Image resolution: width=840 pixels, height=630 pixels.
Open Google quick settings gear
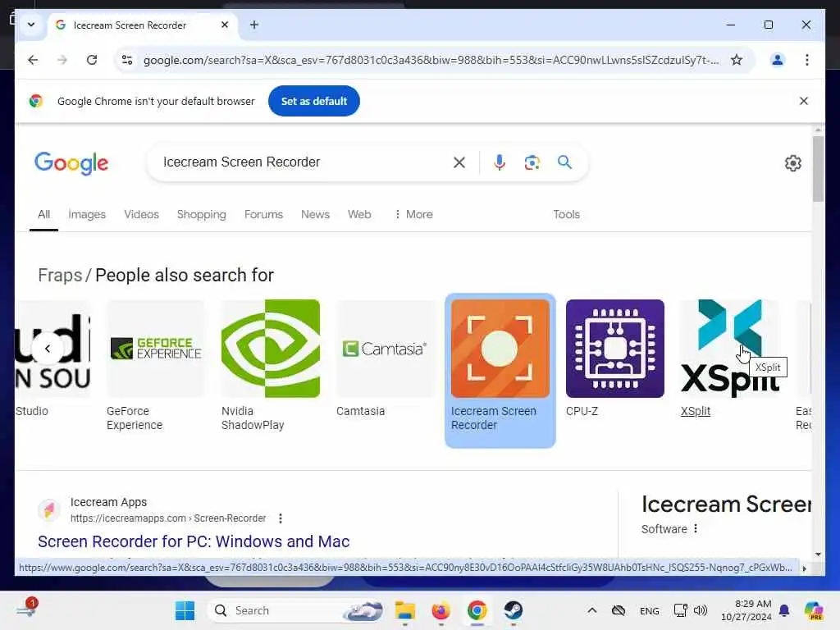(793, 163)
